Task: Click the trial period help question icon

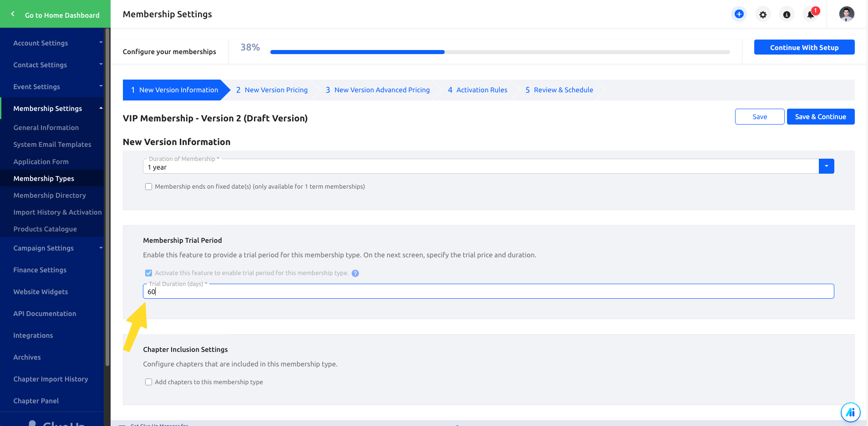Action: (355, 273)
